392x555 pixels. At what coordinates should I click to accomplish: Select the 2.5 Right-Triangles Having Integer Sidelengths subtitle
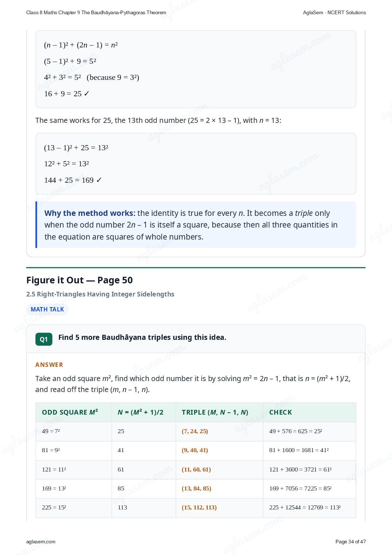[x=100, y=294]
